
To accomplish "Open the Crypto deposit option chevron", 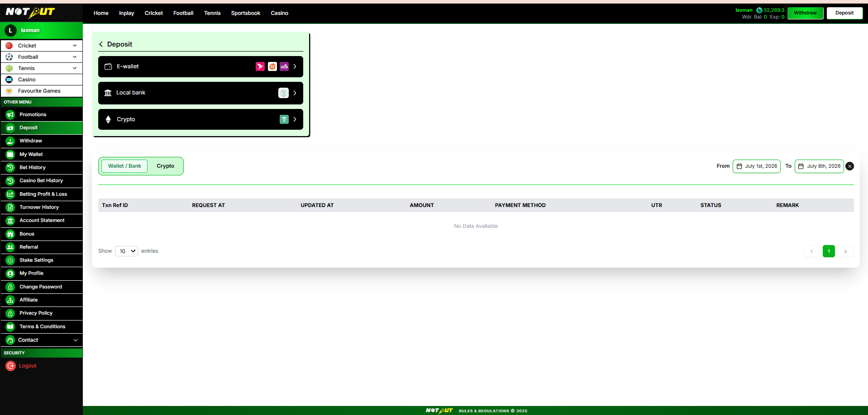I will click(x=295, y=119).
